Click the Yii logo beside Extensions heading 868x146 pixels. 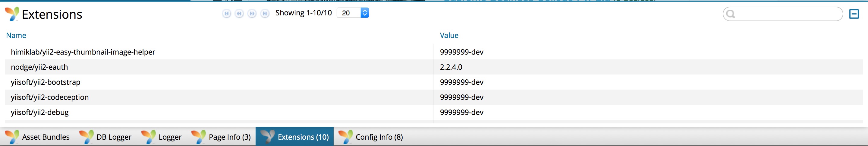12,14
